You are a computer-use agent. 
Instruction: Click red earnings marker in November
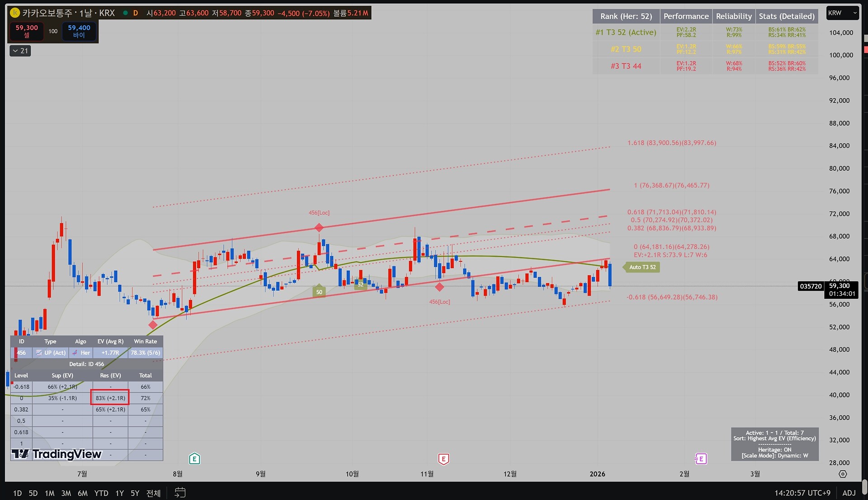click(x=443, y=459)
